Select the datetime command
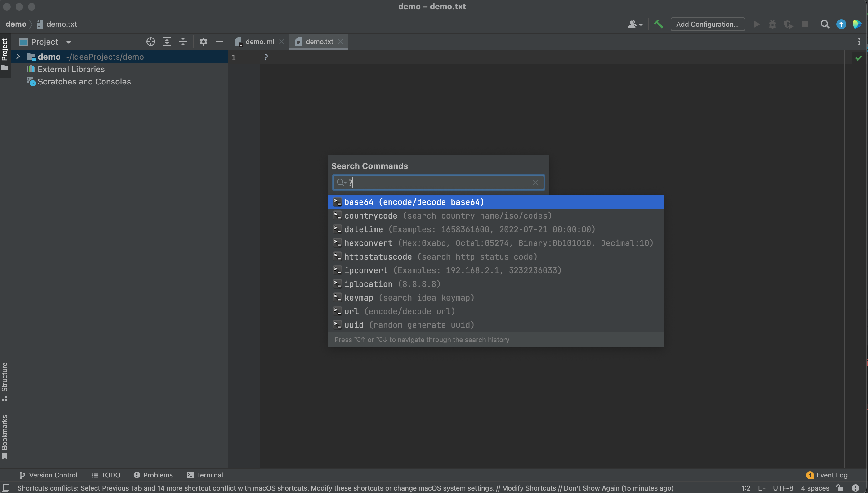This screenshot has width=868, height=493. [495, 229]
